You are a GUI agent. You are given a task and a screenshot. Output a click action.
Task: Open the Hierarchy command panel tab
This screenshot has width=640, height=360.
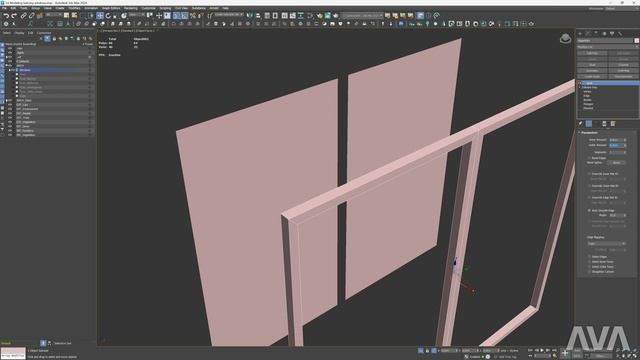click(x=596, y=33)
